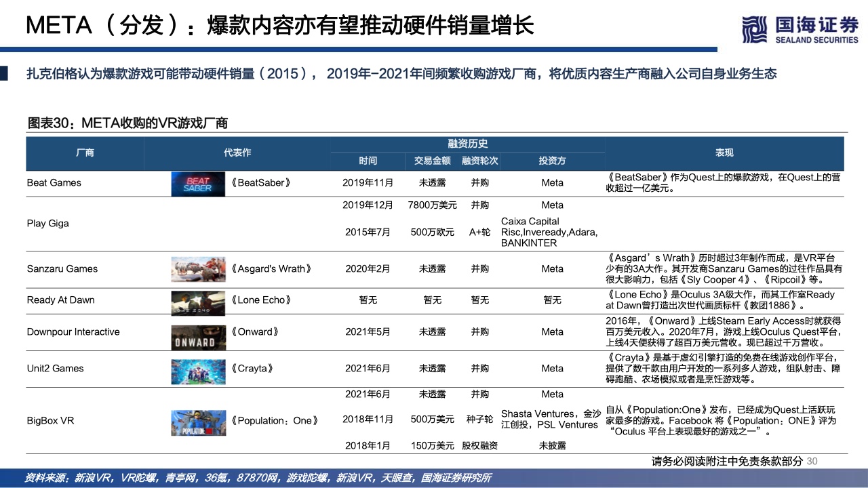Click the "融资历史" header cell

click(467, 144)
